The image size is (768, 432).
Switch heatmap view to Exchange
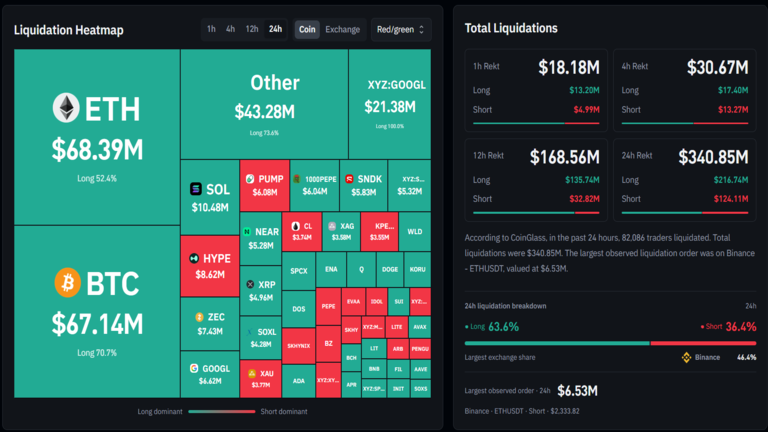[x=342, y=29]
